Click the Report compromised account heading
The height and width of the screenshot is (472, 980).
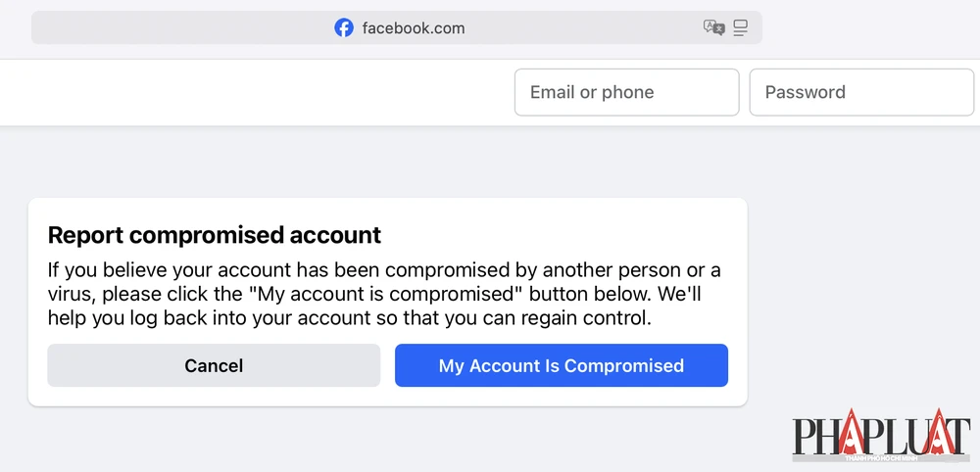click(215, 235)
